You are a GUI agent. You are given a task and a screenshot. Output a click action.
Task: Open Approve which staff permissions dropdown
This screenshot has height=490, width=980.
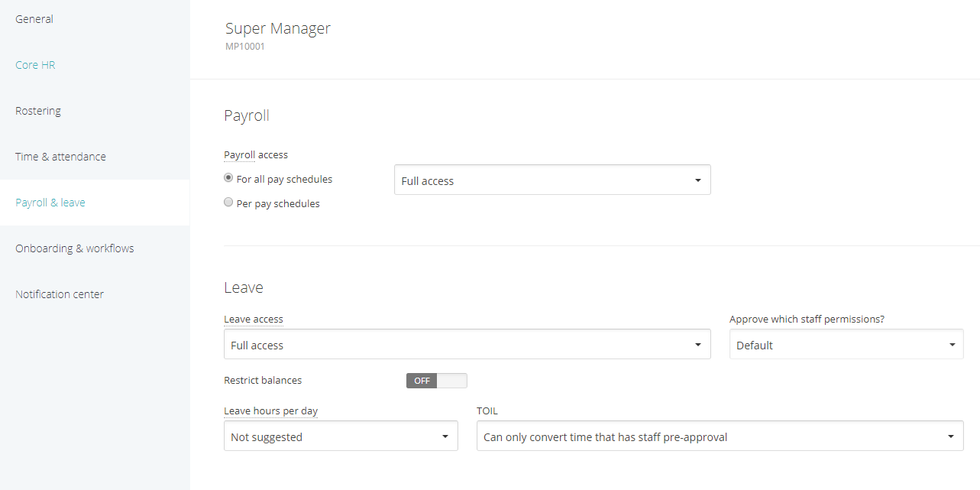coord(846,345)
